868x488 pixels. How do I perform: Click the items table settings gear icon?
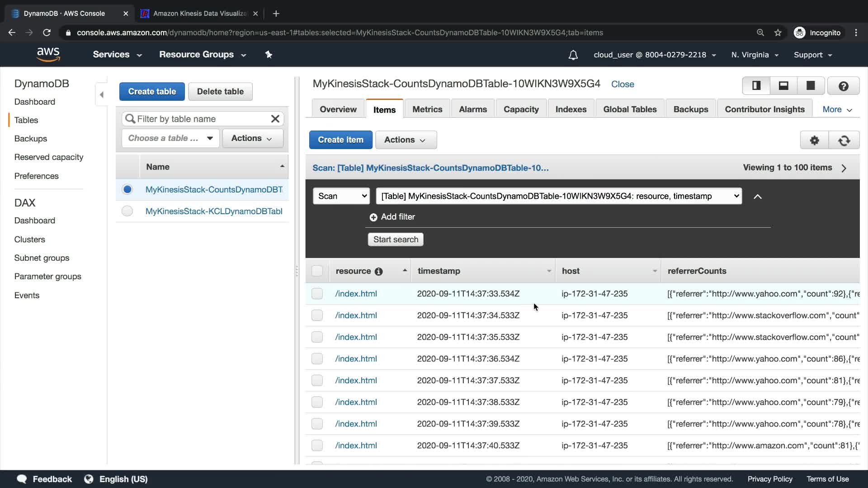point(814,140)
